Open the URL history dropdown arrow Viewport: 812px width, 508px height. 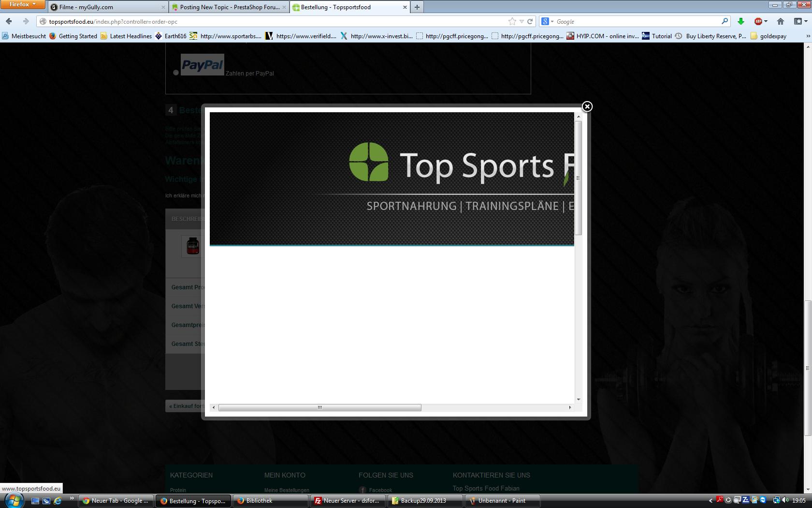522,21
